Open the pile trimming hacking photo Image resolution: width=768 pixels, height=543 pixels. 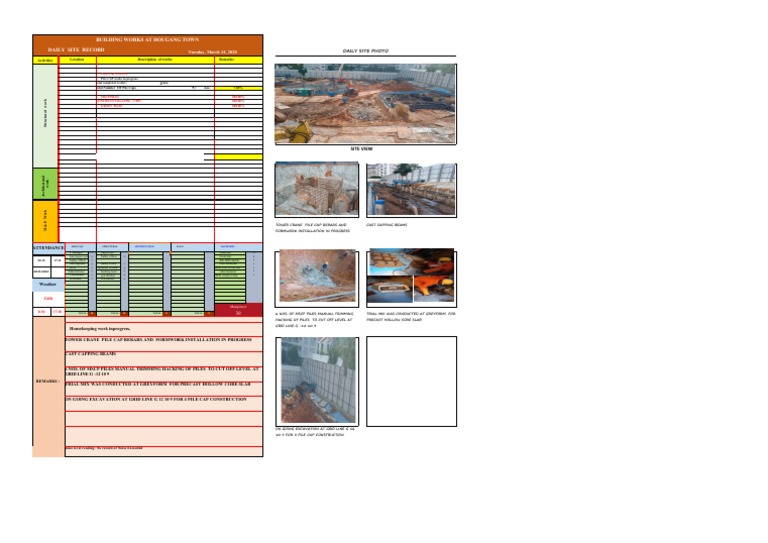317,278
